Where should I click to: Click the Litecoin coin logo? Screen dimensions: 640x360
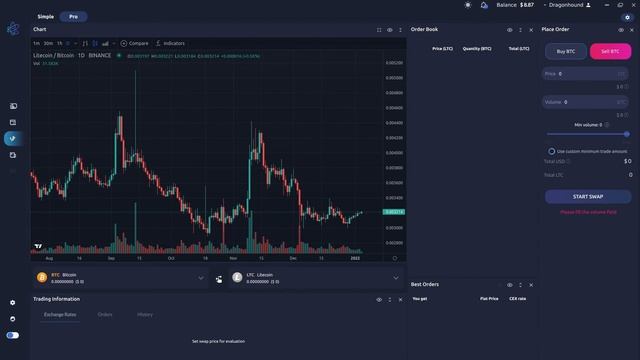click(237, 278)
